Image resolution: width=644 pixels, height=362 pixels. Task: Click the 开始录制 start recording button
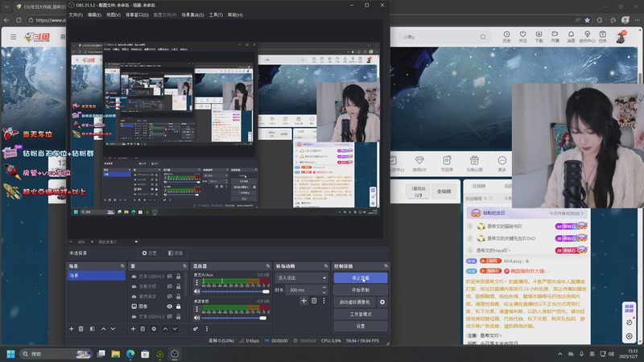[361, 290]
